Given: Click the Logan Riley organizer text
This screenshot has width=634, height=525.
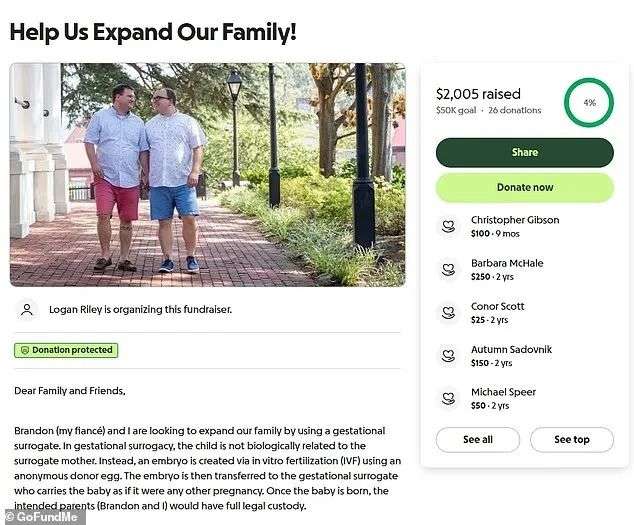Looking at the screenshot, I should click(140, 310).
